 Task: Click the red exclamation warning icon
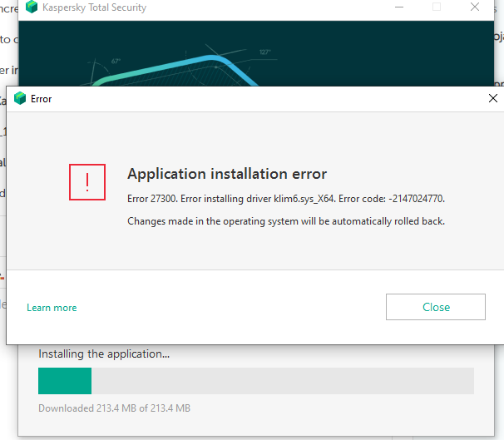(x=87, y=182)
